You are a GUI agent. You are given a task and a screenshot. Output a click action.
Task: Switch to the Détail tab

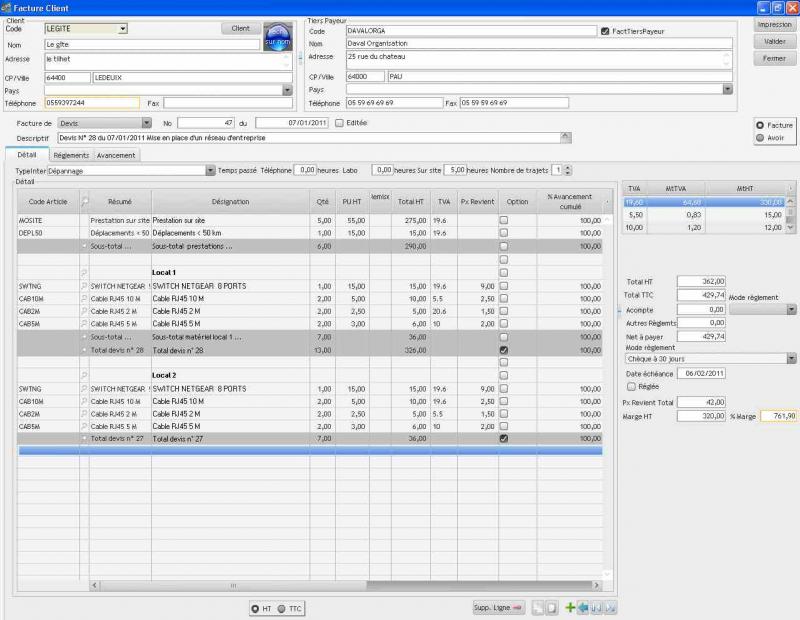point(27,155)
